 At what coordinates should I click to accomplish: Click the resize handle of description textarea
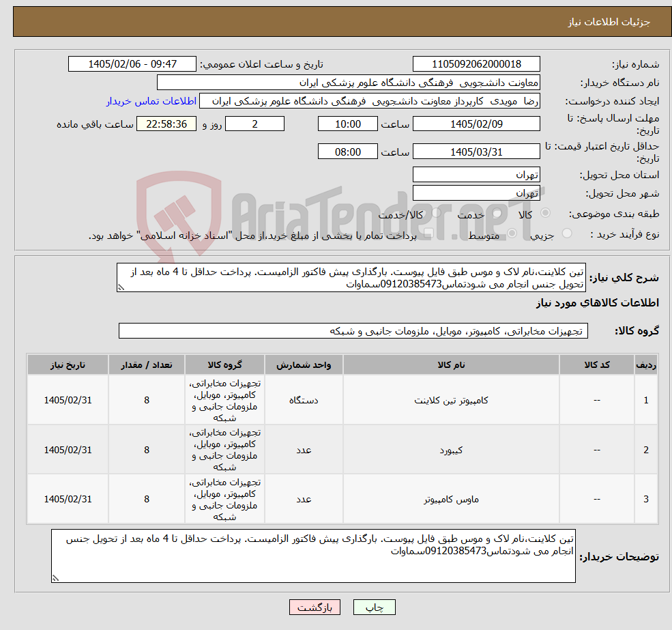tap(121, 288)
